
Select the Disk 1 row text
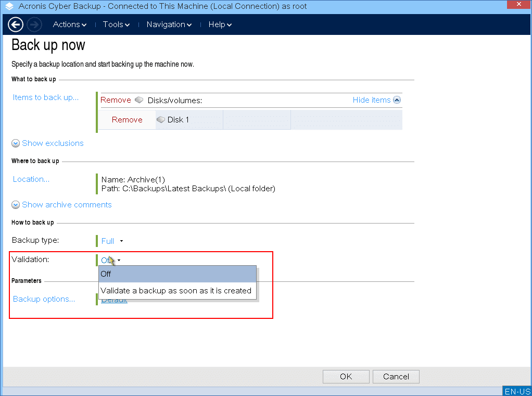tap(178, 119)
